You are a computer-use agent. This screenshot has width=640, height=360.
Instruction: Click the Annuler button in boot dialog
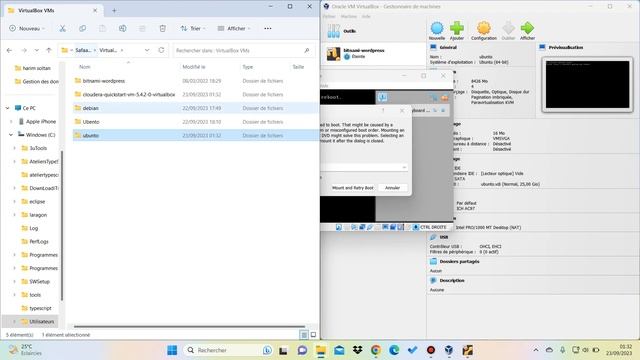392,188
